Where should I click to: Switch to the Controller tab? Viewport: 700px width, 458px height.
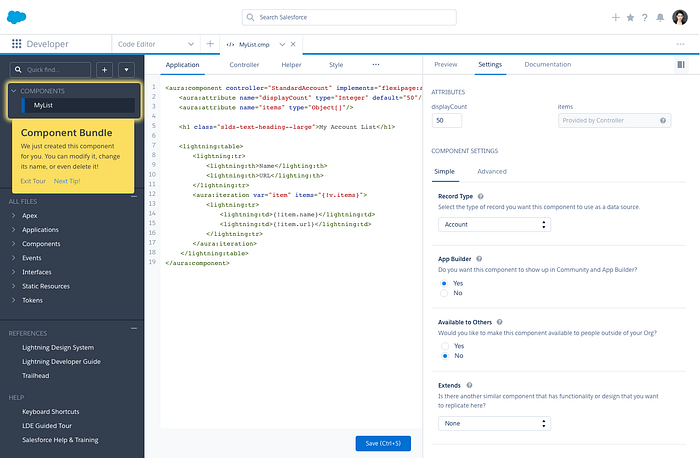tap(244, 64)
